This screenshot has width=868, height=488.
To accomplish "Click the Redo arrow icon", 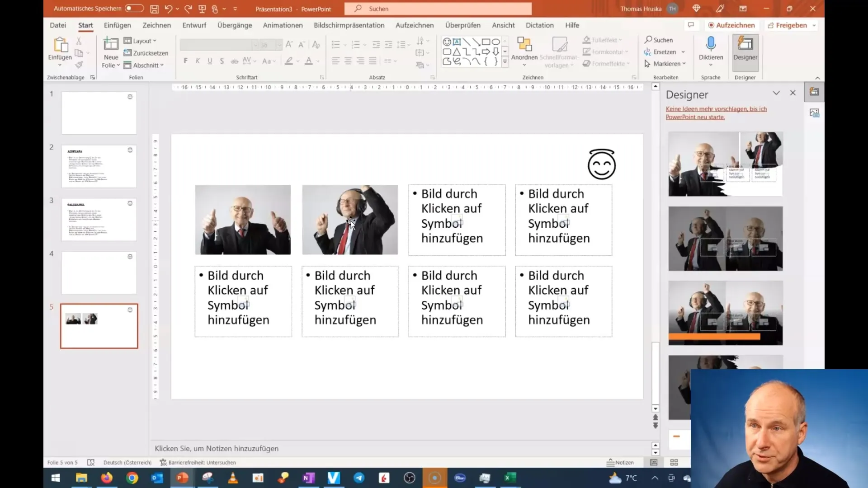I will pos(189,9).
